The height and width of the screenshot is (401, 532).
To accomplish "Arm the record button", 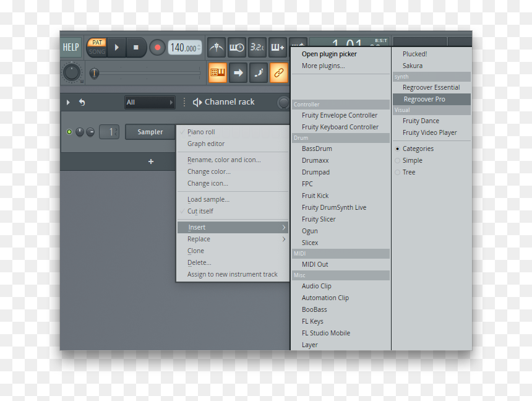I will pyautogui.click(x=157, y=48).
